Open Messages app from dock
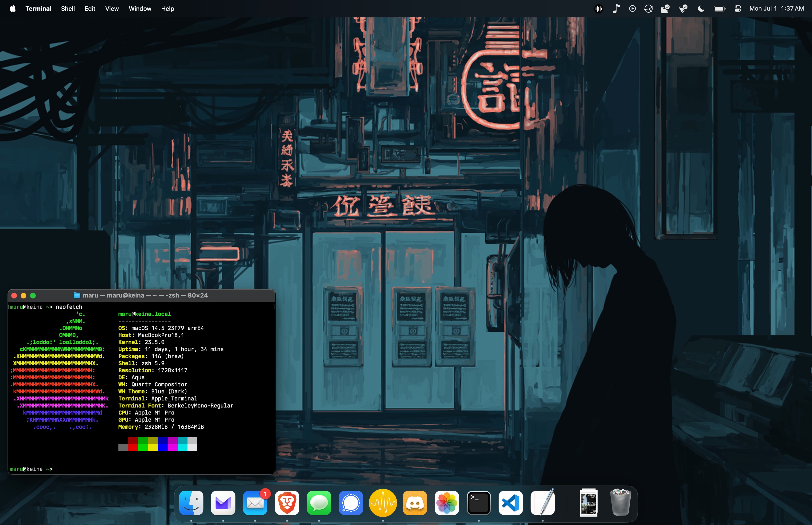This screenshot has height=525, width=812. point(320,504)
